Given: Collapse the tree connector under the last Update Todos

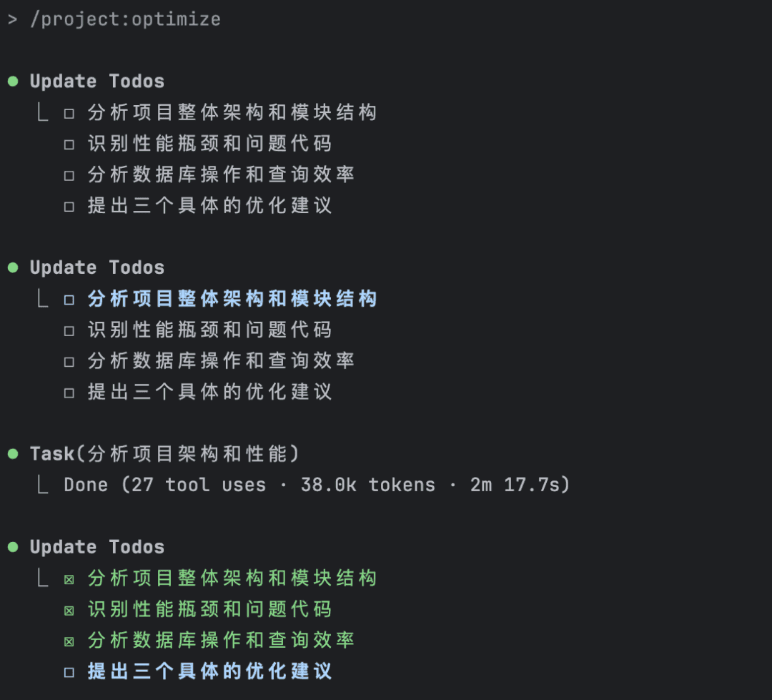Looking at the screenshot, I should 43,578.
